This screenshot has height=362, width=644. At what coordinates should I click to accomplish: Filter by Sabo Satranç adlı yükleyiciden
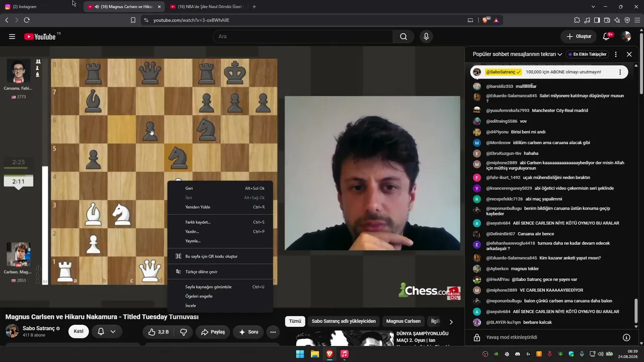(x=344, y=321)
